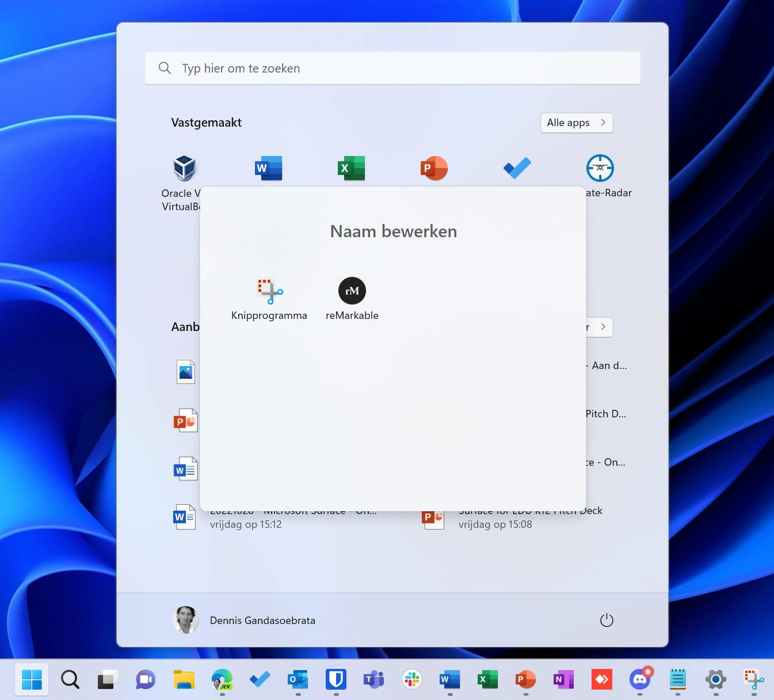Open Windows Settings from the taskbar
The width and height of the screenshot is (774, 700).
click(x=715, y=679)
